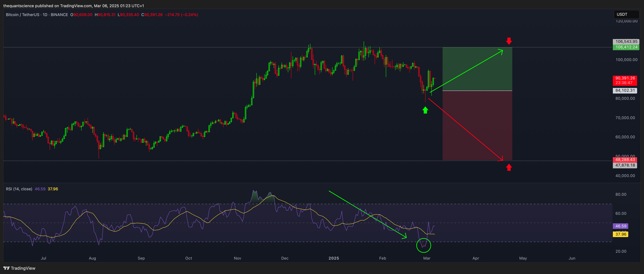Click the TradingView logo at bottom left

point(19,268)
